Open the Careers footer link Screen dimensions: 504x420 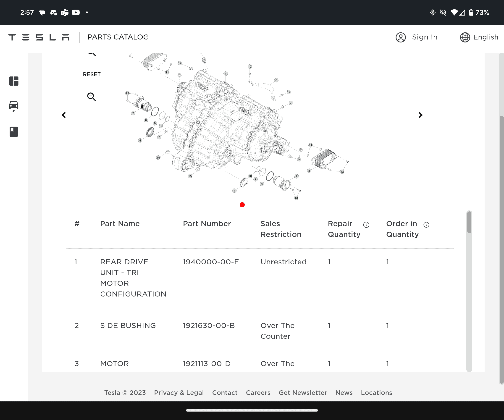click(x=258, y=393)
